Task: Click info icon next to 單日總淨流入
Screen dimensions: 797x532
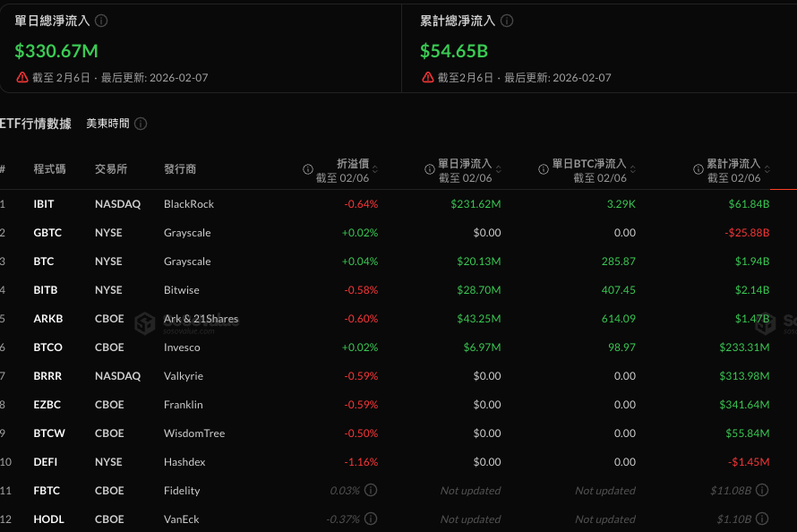Action: (x=101, y=21)
